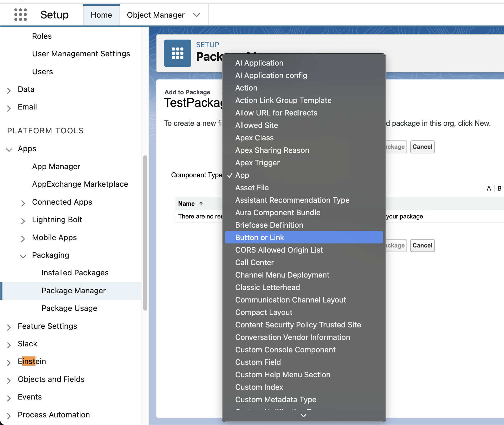Choose CORS Allowed Origin List
Image resolution: width=504 pixels, height=425 pixels.
click(304, 250)
